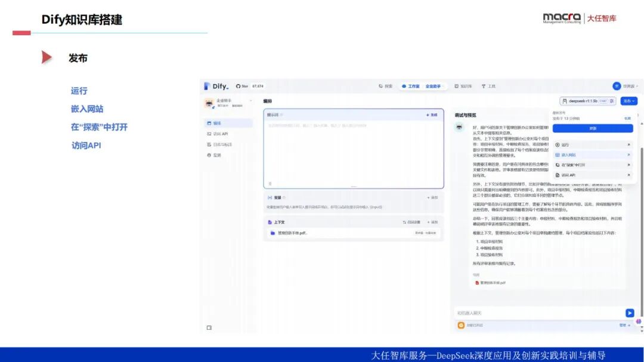Click arrow icon beside publish-menu 访问 API

tap(629, 175)
